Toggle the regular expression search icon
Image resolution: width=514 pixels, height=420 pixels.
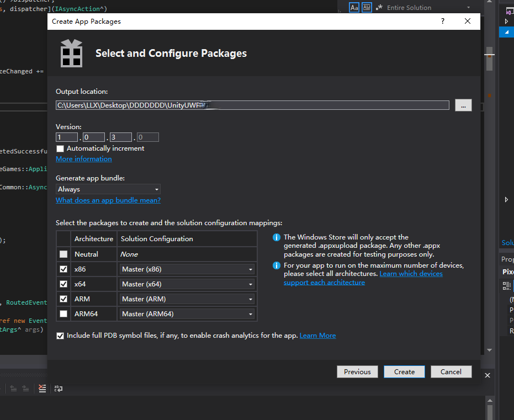[x=379, y=8]
